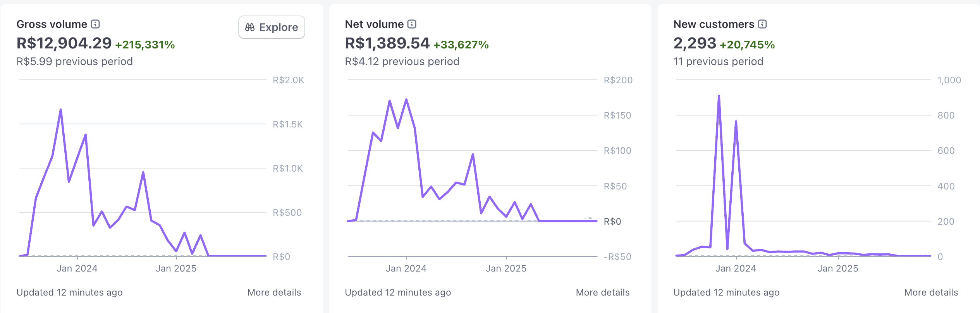Screen dimensions: 980x313
Task: Click Jan 2024 marker on Gross volume chart
Action: 77,268
